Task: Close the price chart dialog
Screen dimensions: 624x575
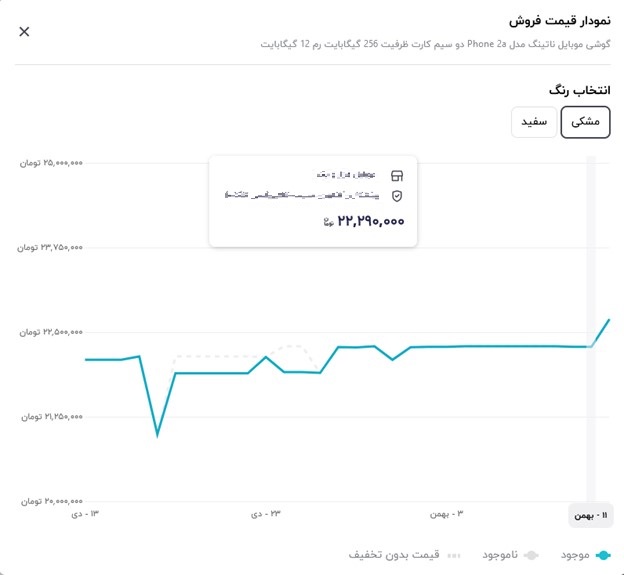Action: click(24, 31)
